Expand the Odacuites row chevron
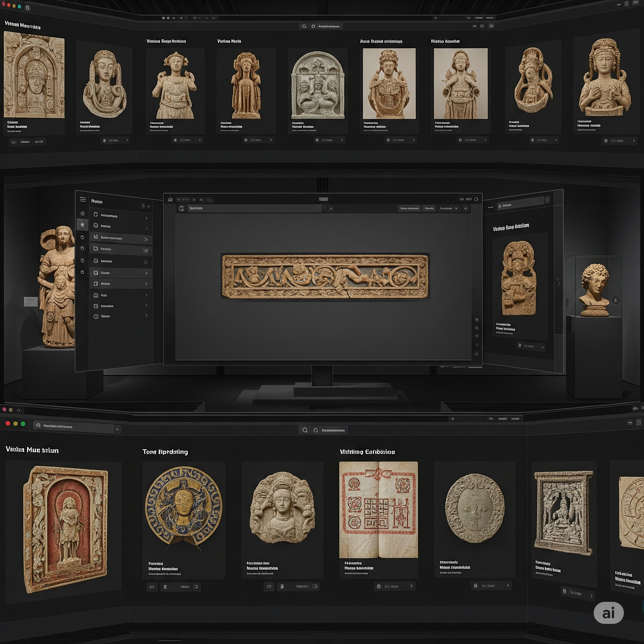This screenshot has width=644, height=644. (x=146, y=305)
